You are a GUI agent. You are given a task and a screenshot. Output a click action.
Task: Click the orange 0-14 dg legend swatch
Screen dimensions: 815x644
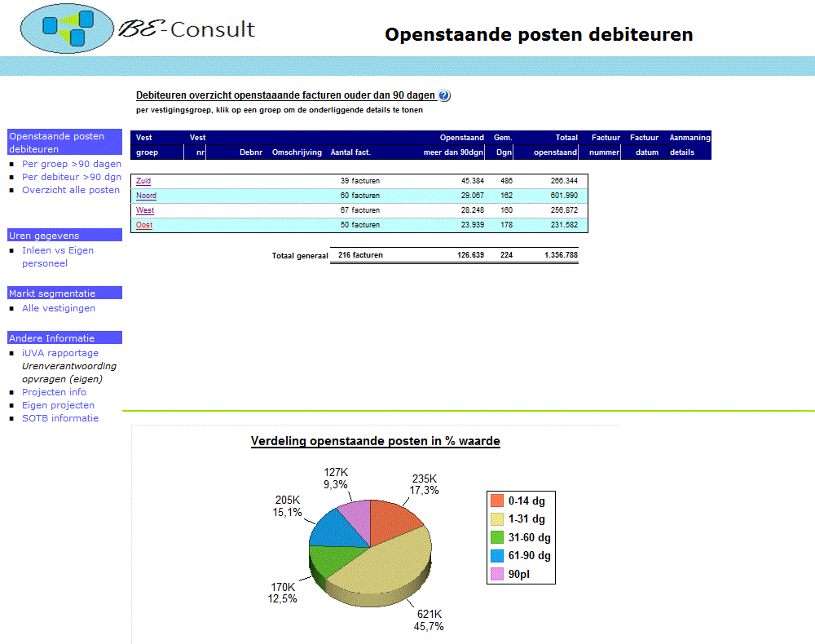[496, 501]
